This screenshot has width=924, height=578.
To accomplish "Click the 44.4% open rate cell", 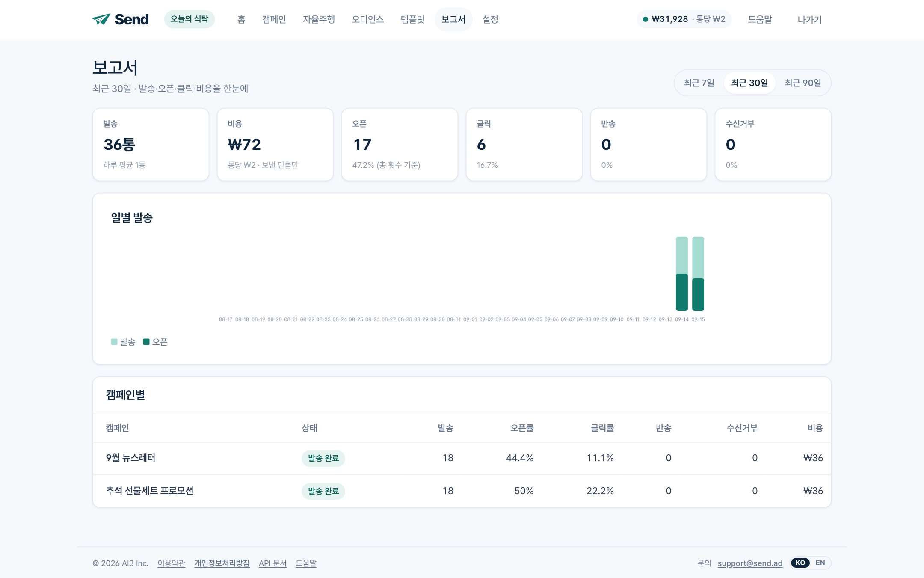I will pyautogui.click(x=520, y=458).
